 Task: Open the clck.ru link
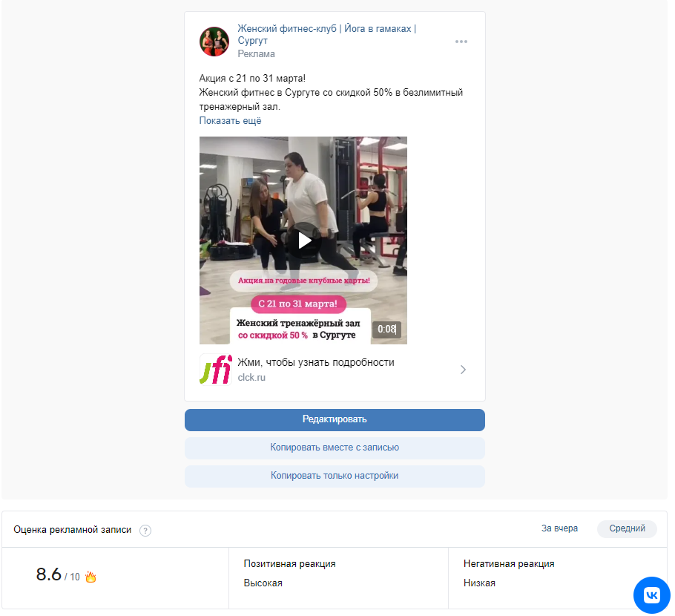tap(251, 377)
